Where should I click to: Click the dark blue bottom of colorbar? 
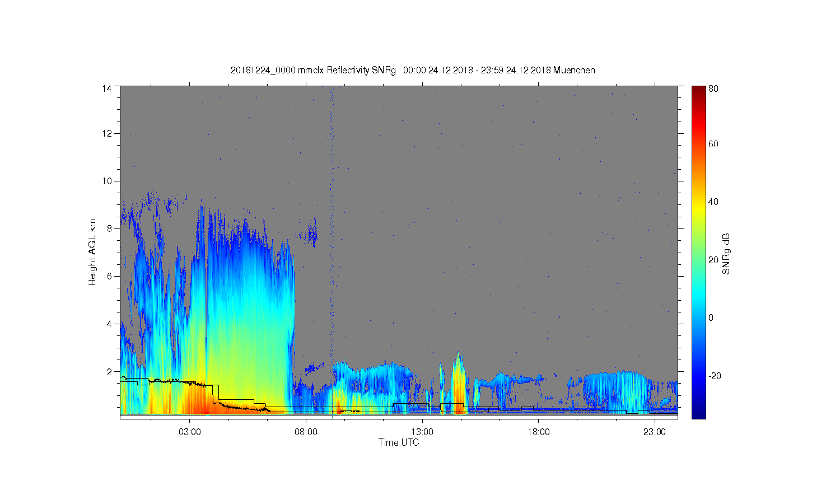(x=698, y=412)
